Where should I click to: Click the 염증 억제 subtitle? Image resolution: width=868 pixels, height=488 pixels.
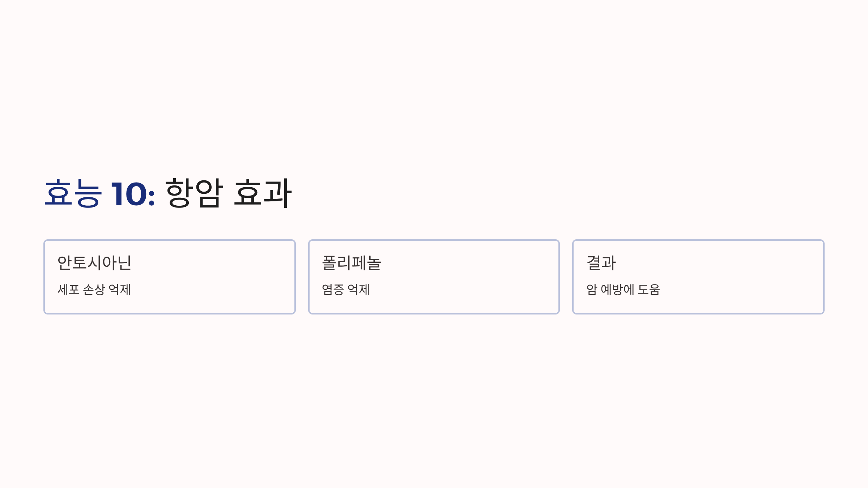pyautogui.click(x=346, y=290)
